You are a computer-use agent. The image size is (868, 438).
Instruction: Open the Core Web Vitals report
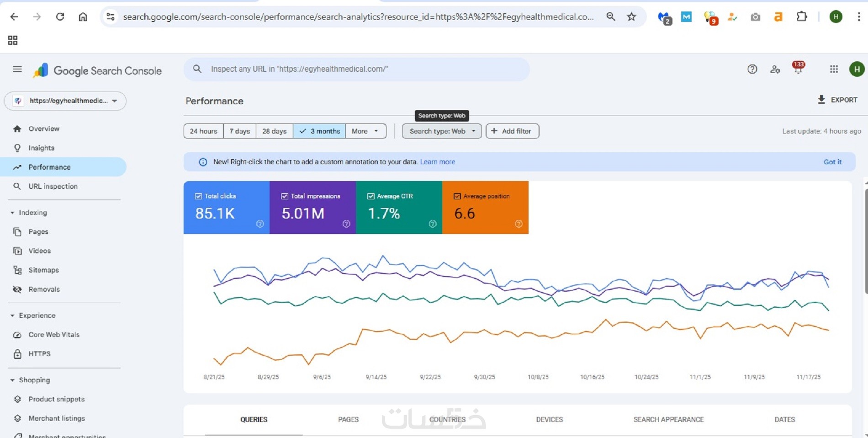[x=53, y=335]
